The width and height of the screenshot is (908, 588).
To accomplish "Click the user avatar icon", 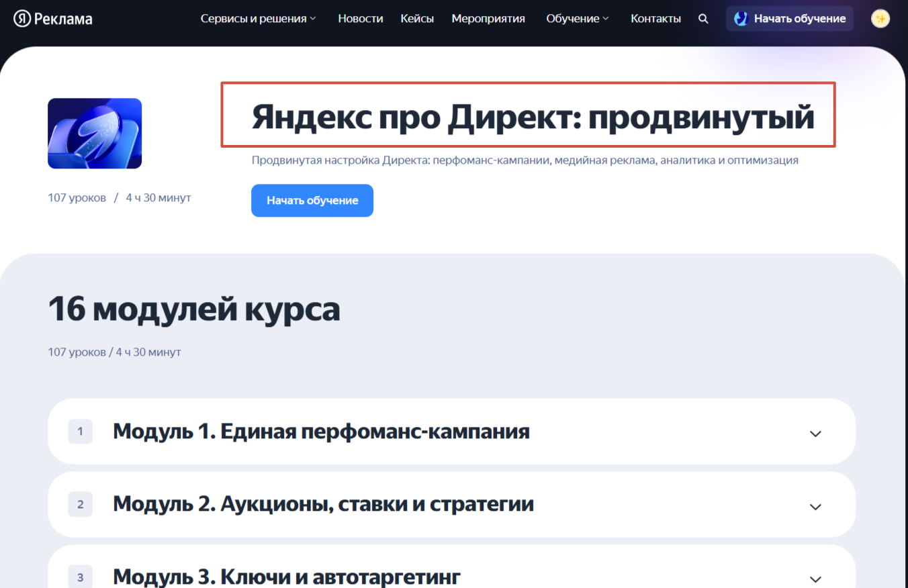I will point(880,19).
